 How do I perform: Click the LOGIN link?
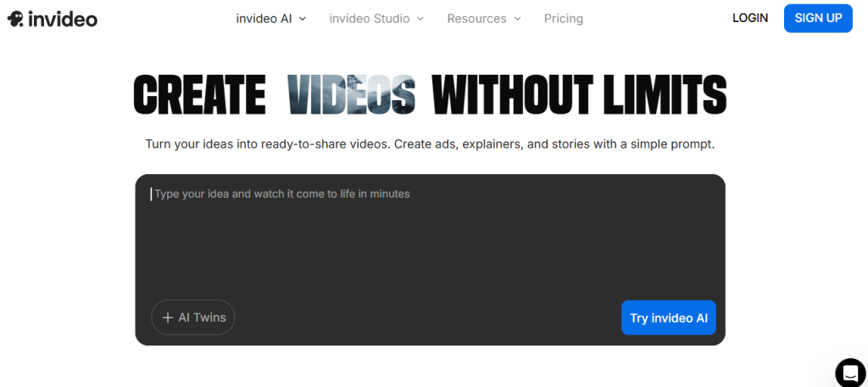750,18
